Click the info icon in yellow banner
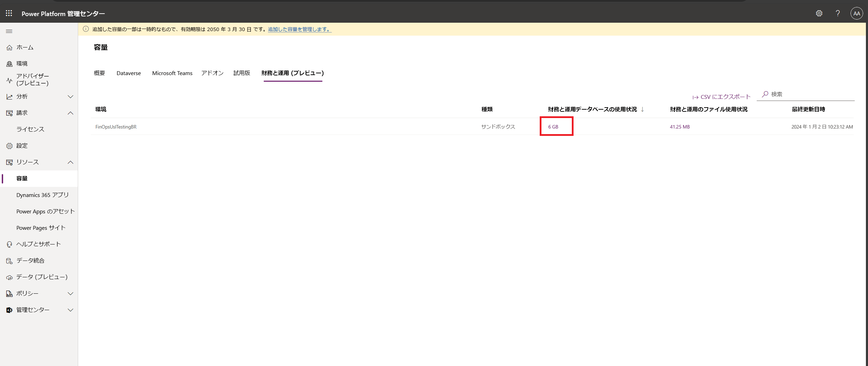868x366 pixels. (86, 29)
